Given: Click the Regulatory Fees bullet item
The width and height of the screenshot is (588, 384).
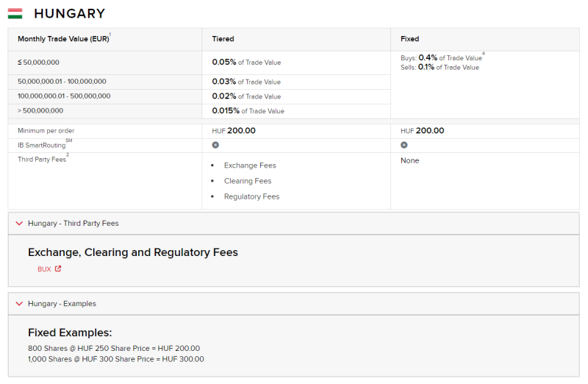Looking at the screenshot, I should 251,196.
